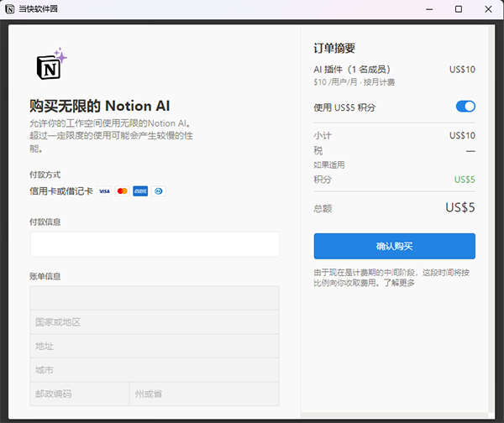
Task: Click the green US$5 积分 amount
Action: coord(465,180)
